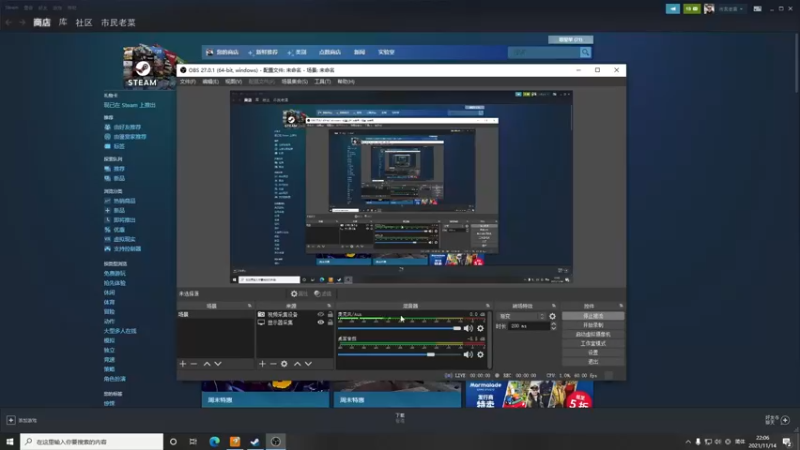Move scene up with up arrow

[207, 364]
